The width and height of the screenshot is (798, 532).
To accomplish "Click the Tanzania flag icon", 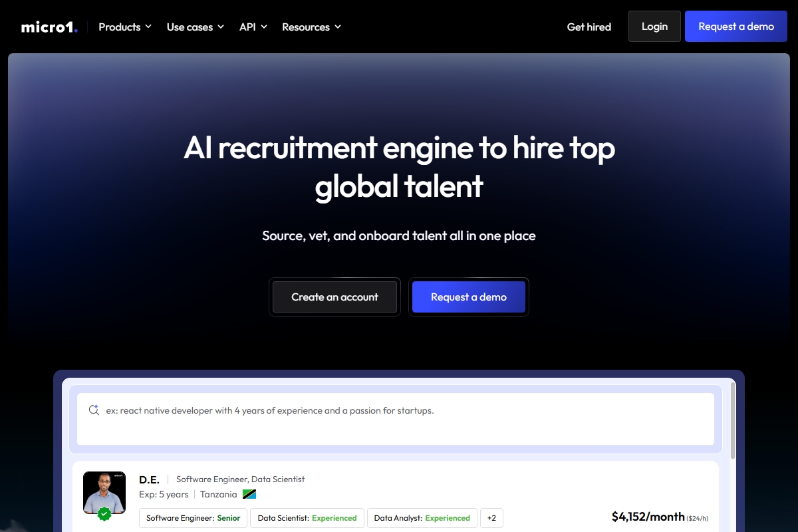I will pyautogui.click(x=249, y=494).
